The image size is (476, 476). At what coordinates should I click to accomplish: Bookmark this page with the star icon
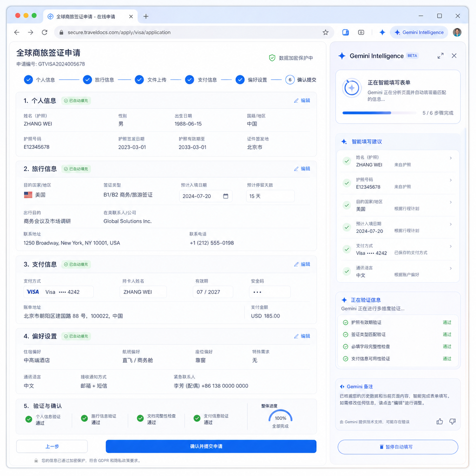click(325, 32)
